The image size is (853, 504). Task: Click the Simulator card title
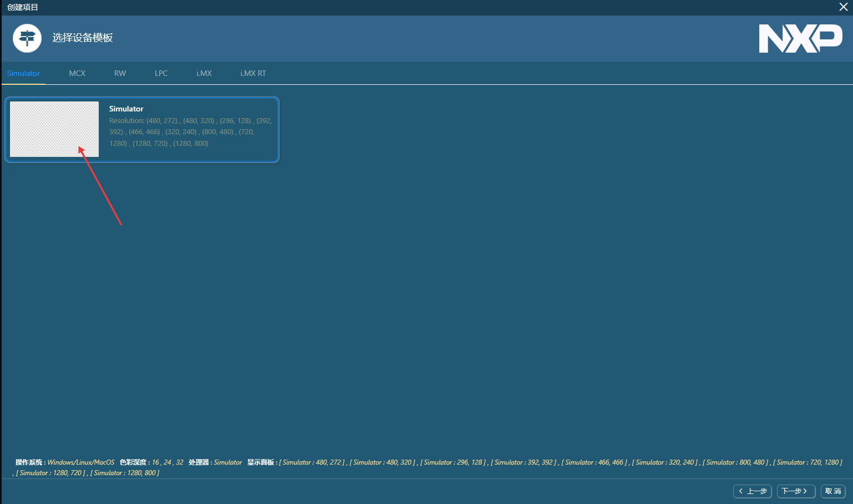coord(126,109)
